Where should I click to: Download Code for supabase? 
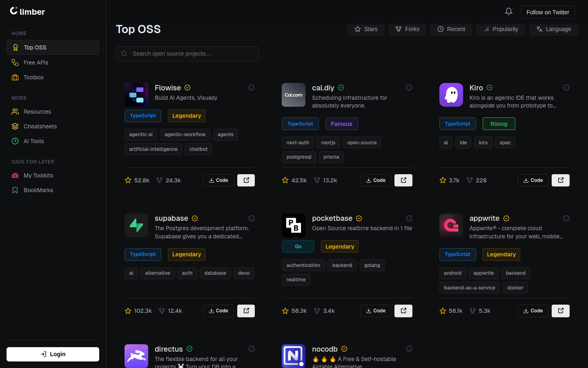218,311
